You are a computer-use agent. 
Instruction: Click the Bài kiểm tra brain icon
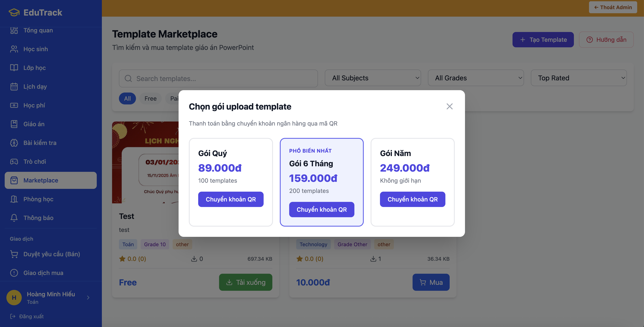(14, 143)
